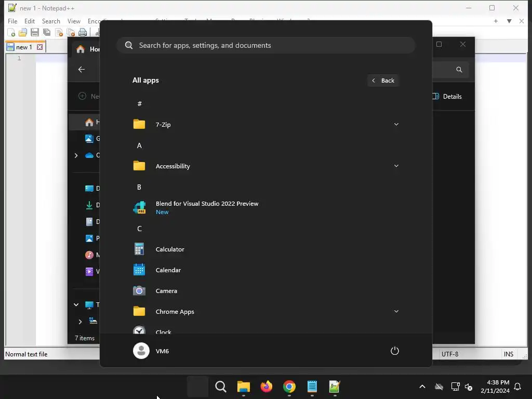532x399 pixels.
Task: Jump to the # letter header
Action: click(139, 104)
